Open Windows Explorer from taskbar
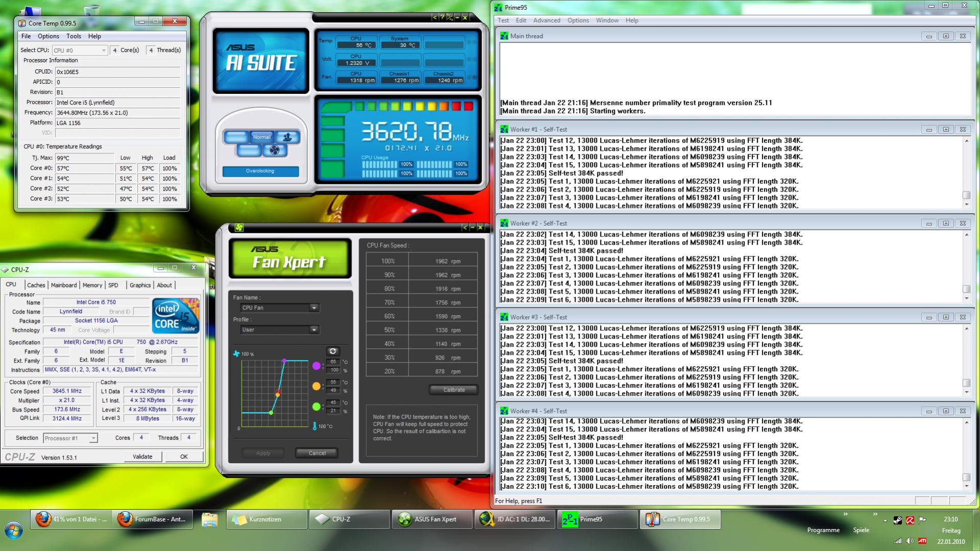Image resolution: width=980 pixels, height=551 pixels. click(209, 519)
